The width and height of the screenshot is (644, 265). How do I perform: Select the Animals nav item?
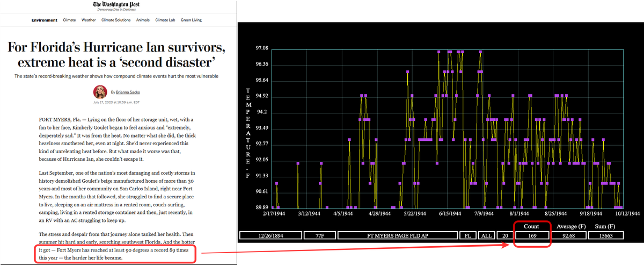pyautogui.click(x=143, y=20)
